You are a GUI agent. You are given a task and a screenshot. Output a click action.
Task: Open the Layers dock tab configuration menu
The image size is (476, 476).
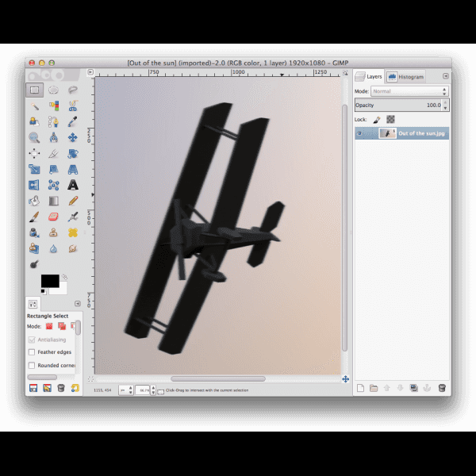tap(445, 76)
